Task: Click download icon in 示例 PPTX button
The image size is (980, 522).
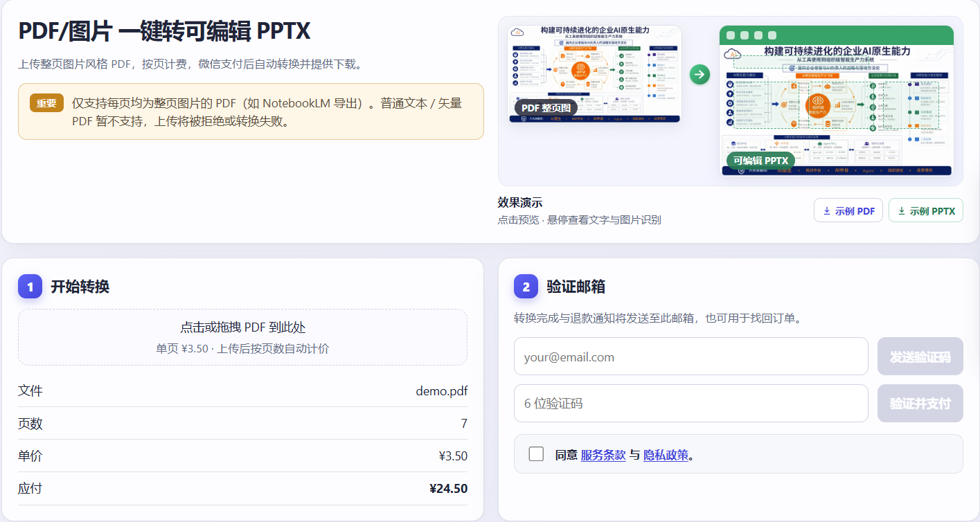Action: pos(901,211)
